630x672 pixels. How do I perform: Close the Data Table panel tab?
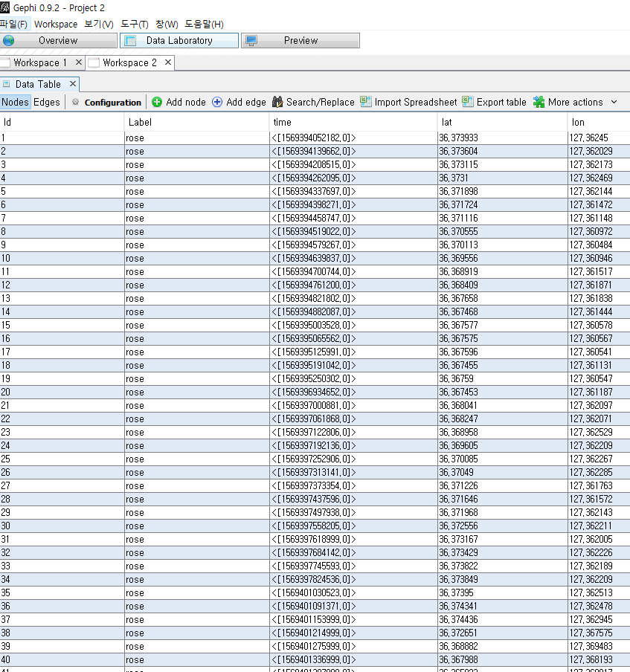[x=72, y=84]
